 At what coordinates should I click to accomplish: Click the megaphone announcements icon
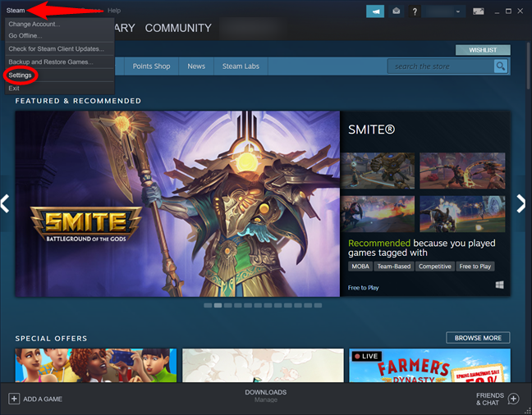click(x=375, y=11)
